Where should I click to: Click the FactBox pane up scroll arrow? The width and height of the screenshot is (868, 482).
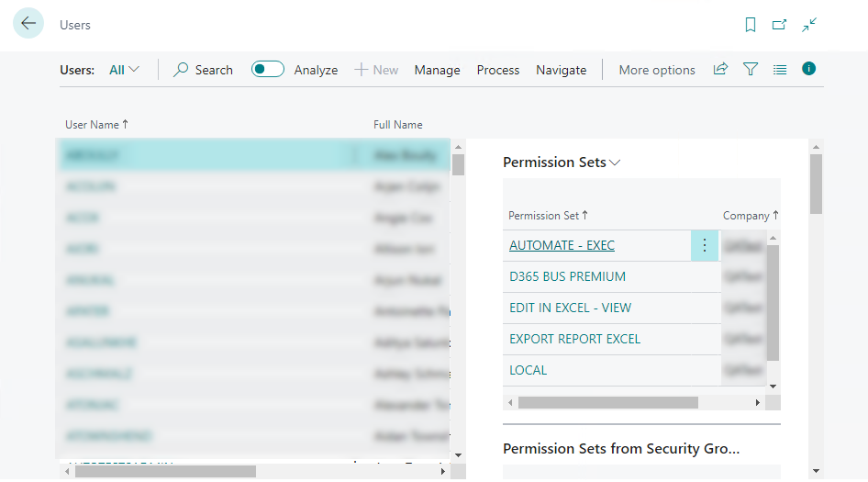pyautogui.click(x=816, y=147)
